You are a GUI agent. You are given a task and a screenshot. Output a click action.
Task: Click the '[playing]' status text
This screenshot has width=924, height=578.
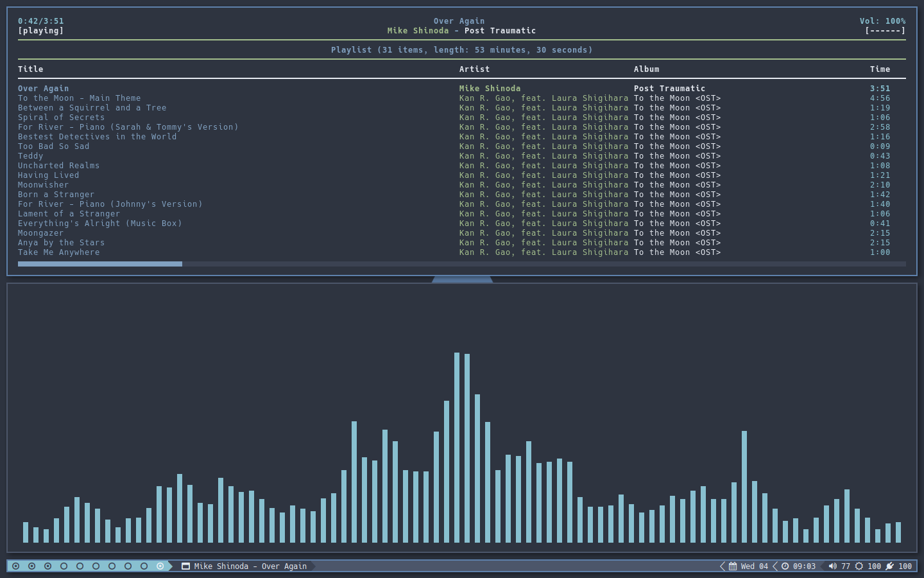41,31
